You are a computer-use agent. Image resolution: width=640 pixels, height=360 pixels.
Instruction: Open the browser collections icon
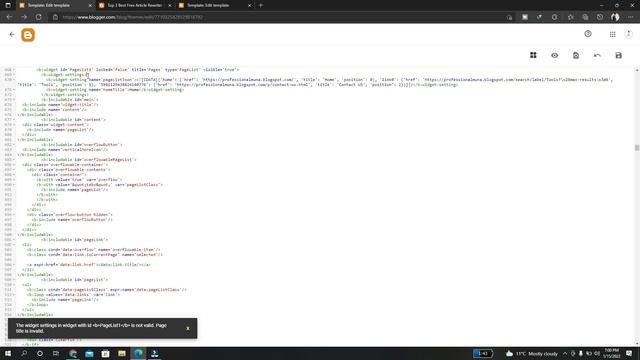(x=585, y=17)
